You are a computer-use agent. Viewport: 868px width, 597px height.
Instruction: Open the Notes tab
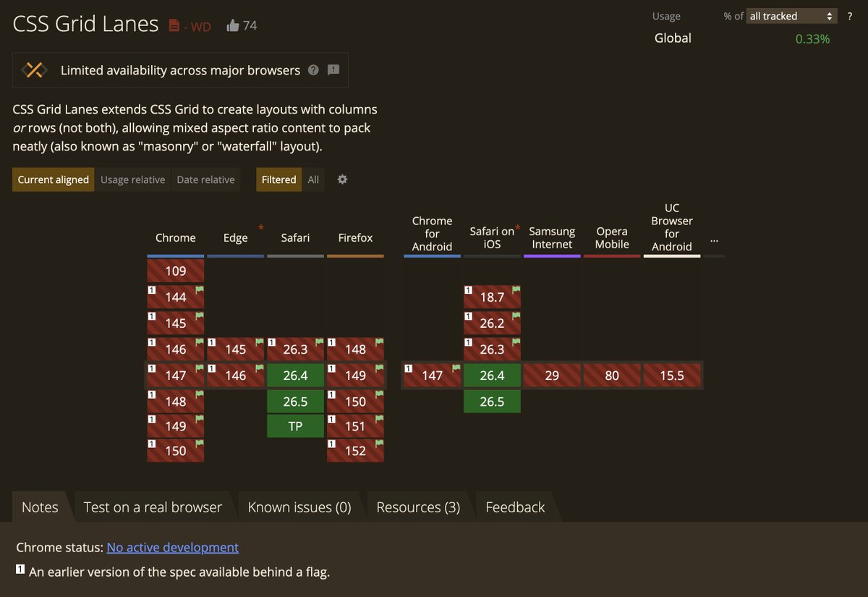(40, 507)
